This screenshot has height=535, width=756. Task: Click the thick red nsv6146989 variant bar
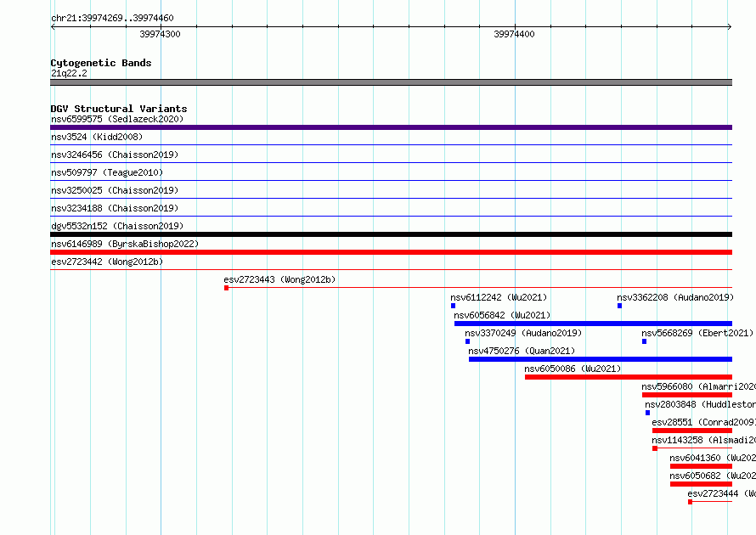coord(391,252)
